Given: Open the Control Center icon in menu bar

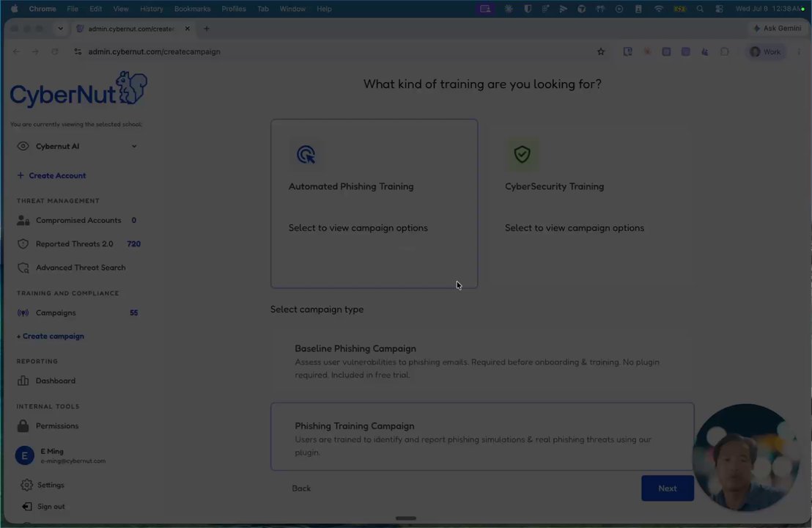Looking at the screenshot, I should coord(720,9).
